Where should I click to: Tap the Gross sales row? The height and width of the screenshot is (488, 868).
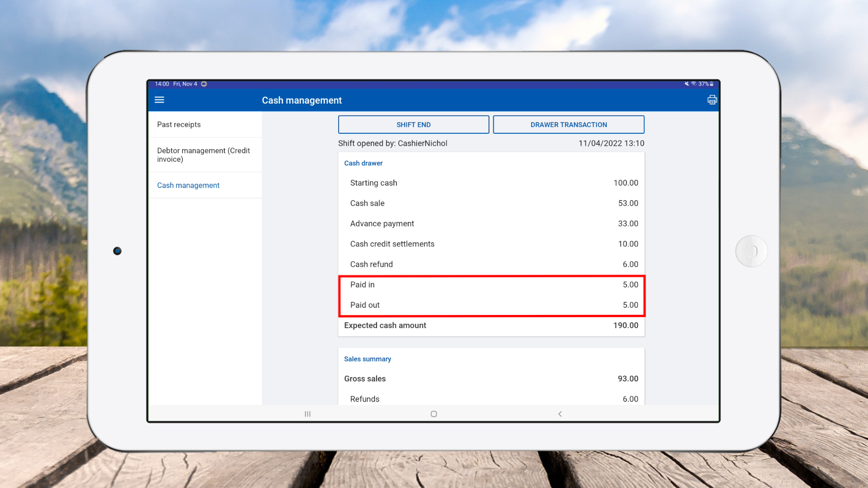click(491, 379)
